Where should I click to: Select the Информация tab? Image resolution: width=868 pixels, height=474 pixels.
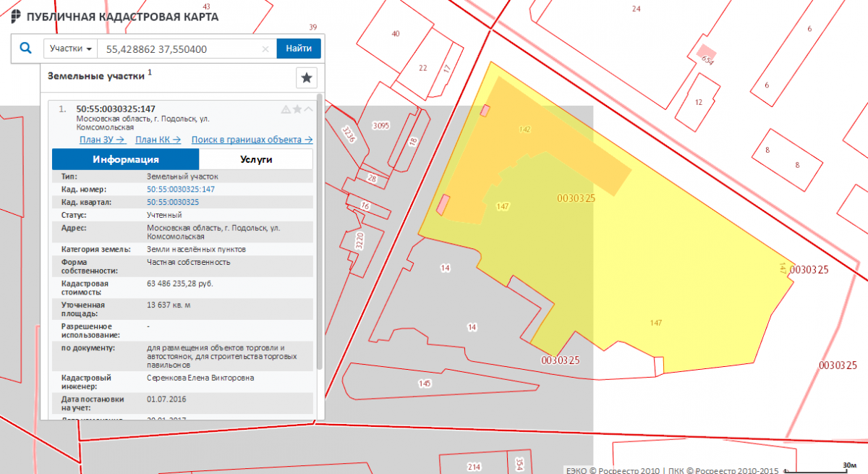click(125, 159)
